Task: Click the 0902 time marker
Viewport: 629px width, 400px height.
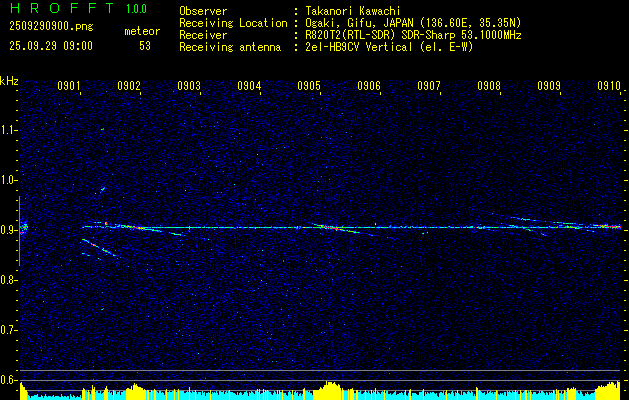Action: [x=129, y=86]
